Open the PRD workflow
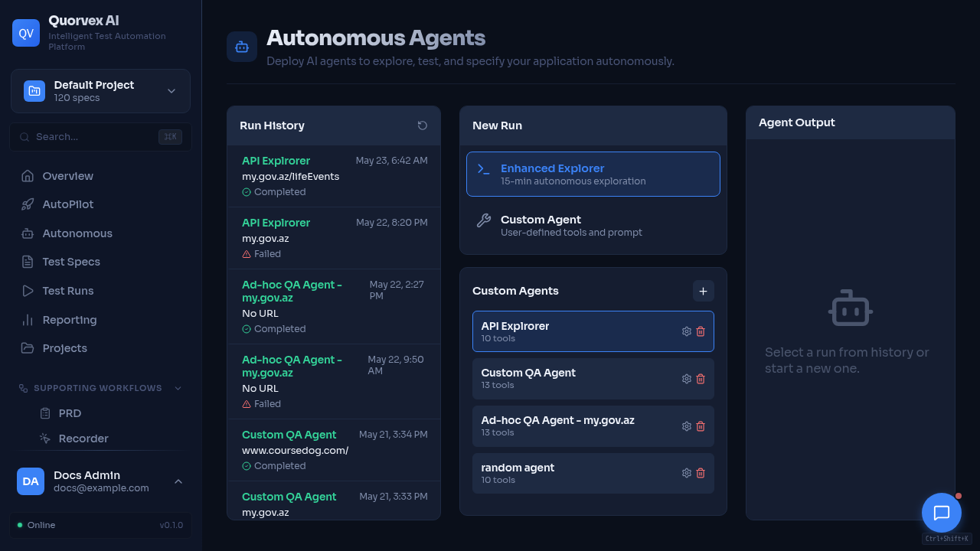 click(x=111, y=413)
